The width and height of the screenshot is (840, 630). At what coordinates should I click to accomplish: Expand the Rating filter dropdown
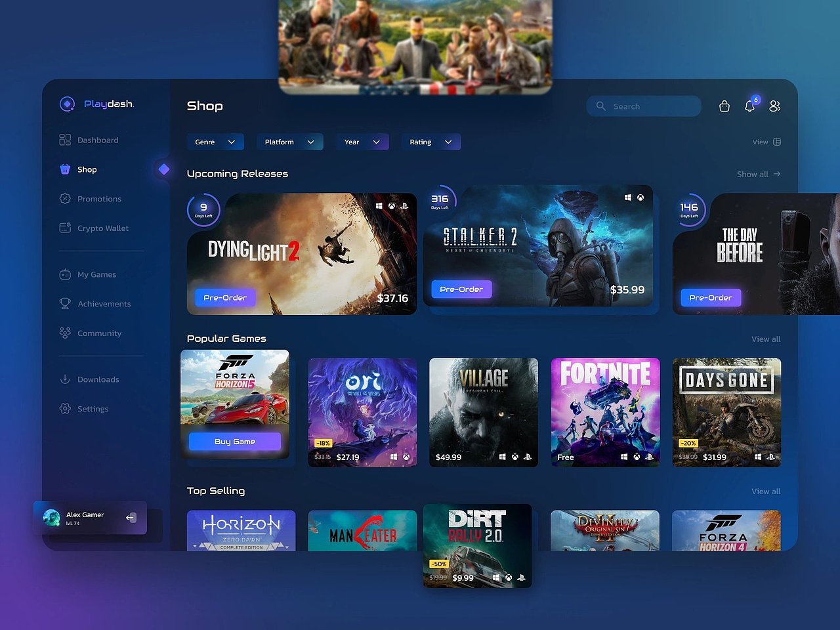pos(431,142)
